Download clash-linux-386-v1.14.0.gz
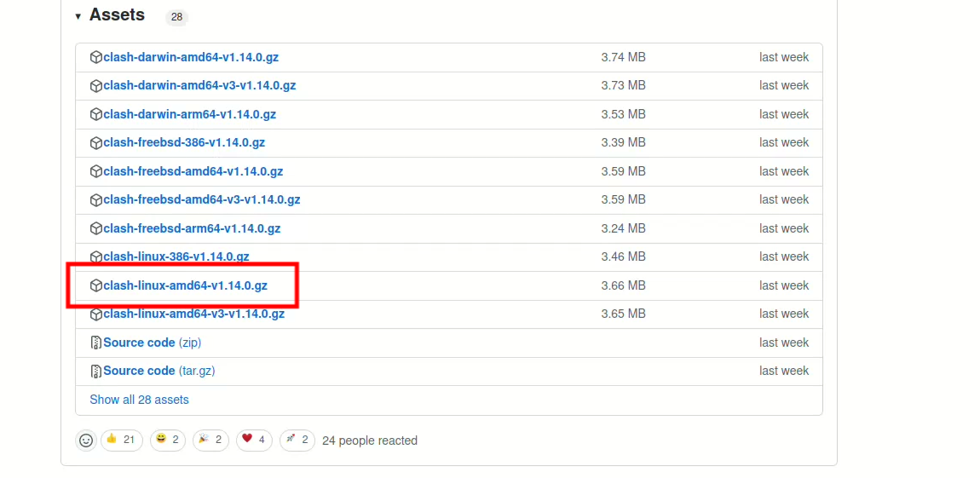Screen dimensions: 980x478 [x=176, y=256]
